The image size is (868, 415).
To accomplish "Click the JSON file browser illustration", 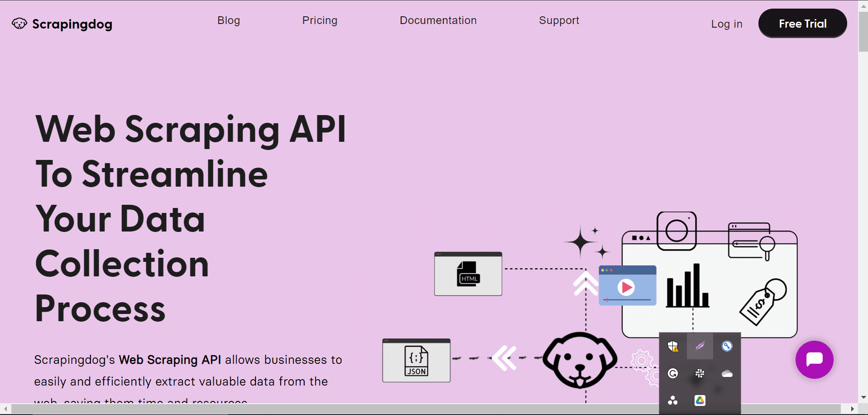I will [416, 361].
